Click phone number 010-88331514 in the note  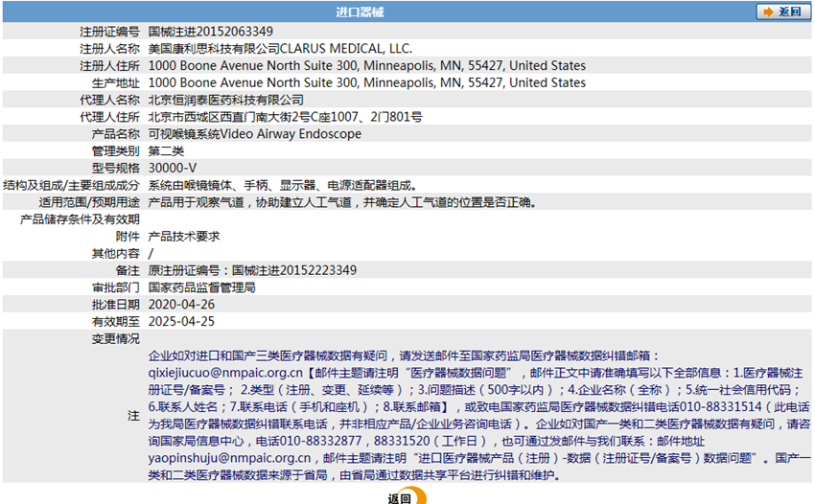pos(720,407)
